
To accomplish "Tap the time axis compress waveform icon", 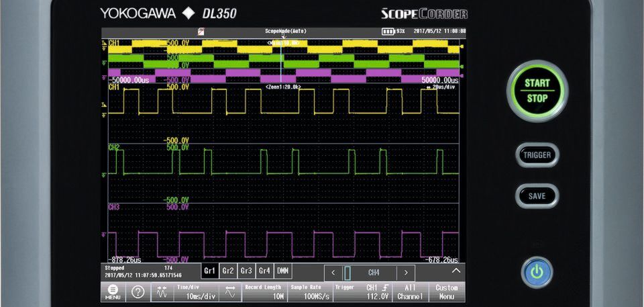I will (162, 292).
